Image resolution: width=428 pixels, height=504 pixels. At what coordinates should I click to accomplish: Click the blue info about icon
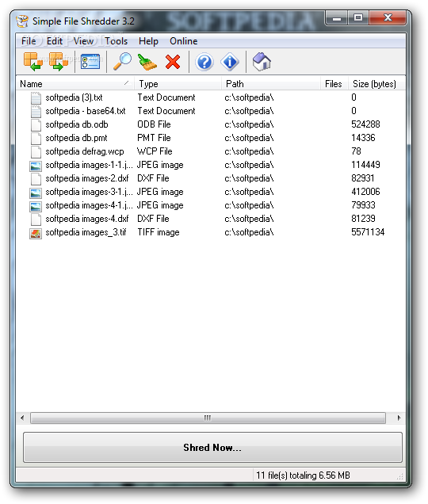tap(230, 62)
